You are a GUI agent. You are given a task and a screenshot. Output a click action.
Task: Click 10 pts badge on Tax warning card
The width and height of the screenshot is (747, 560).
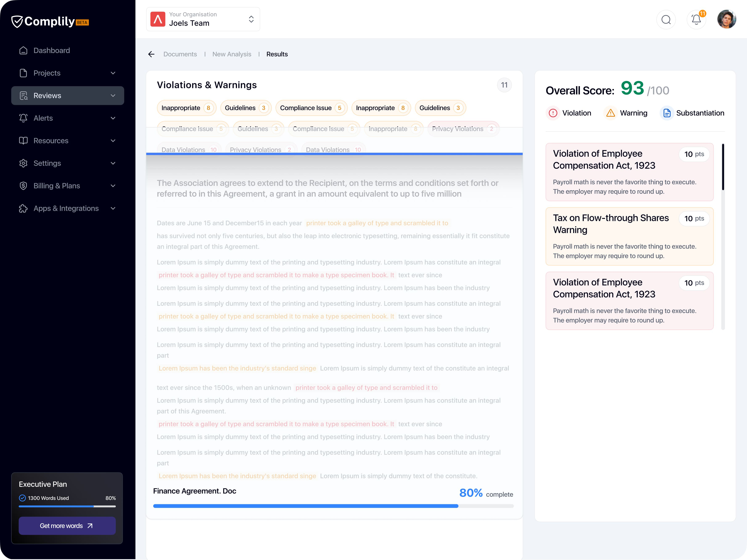(694, 218)
